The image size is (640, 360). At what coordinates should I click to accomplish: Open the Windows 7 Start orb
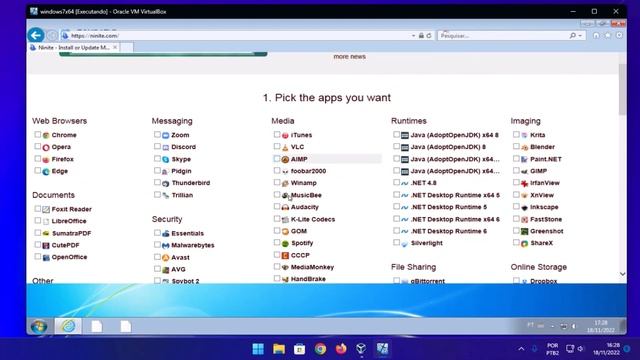(39, 327)
